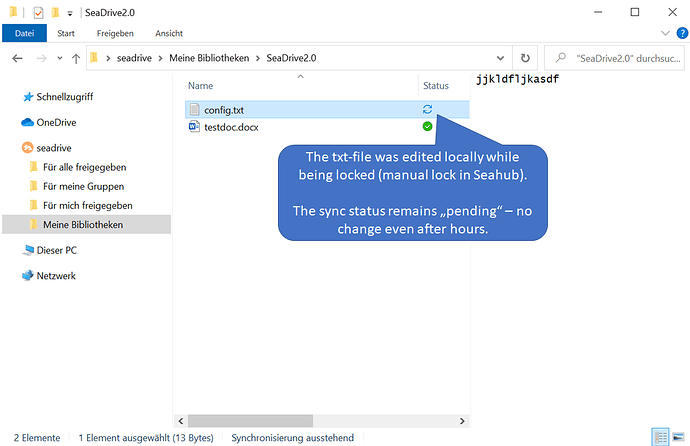The image size is (690, 446).
Task: Expand the ribbon with the chevron
Action: pos(665,33)
